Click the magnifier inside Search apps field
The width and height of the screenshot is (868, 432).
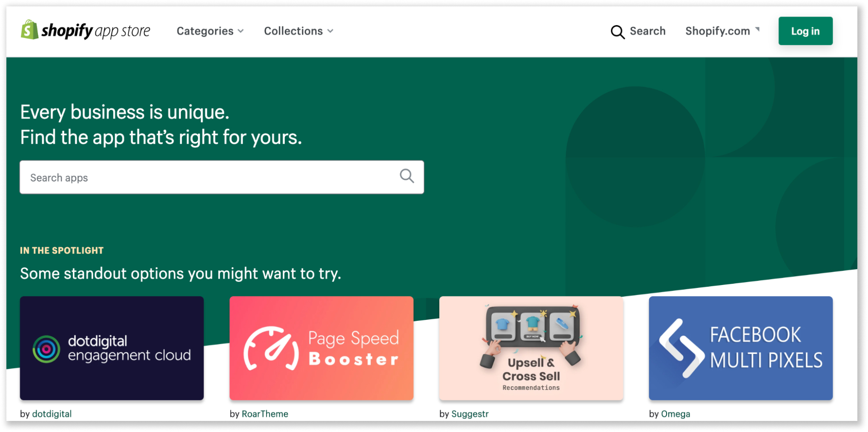point(407,176)
